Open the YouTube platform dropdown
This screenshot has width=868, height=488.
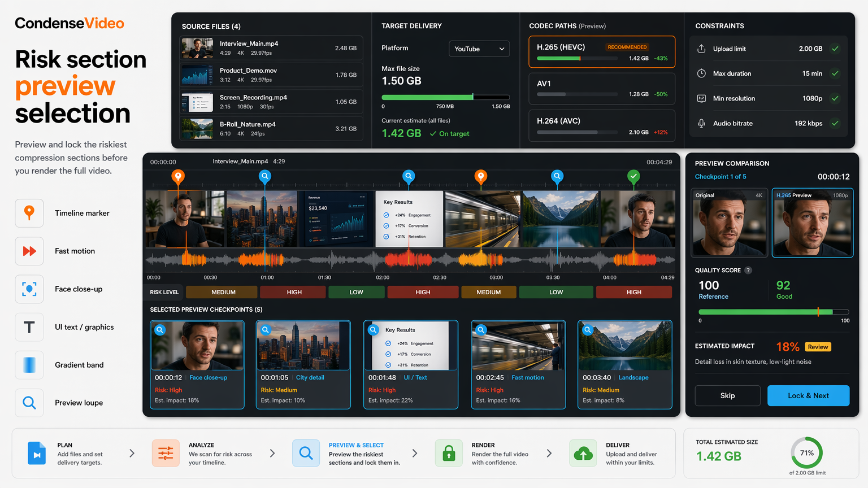[479, 49]
